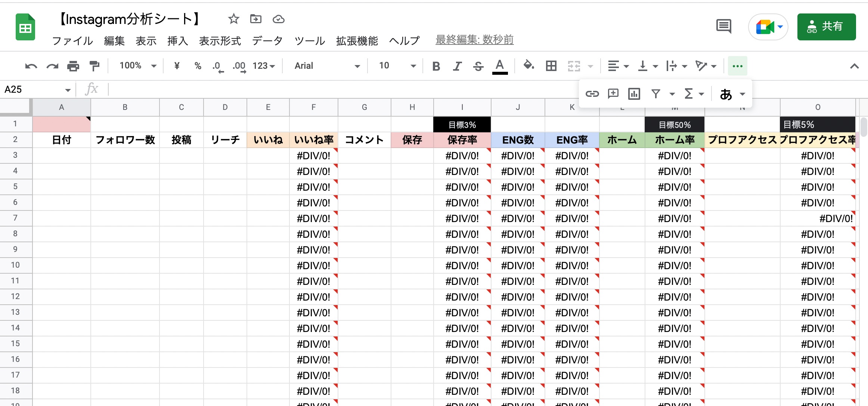Click the Insert chart icon
The image size is (868, 406).
(634, 94)
